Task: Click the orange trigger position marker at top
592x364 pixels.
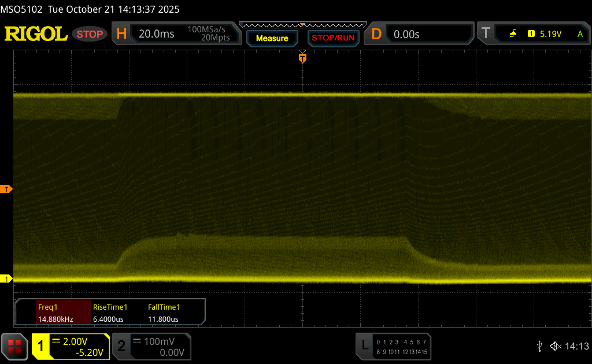Action: [x=302, y=58]
